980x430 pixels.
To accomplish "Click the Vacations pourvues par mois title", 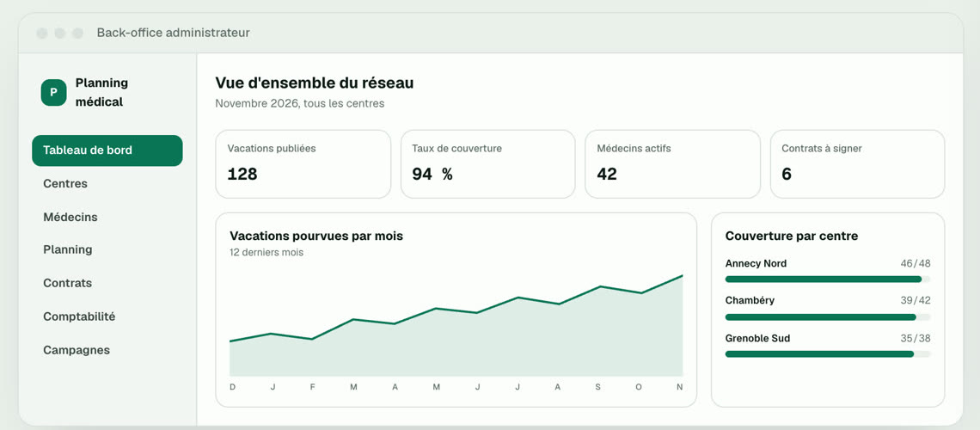I will pos(316,236).
